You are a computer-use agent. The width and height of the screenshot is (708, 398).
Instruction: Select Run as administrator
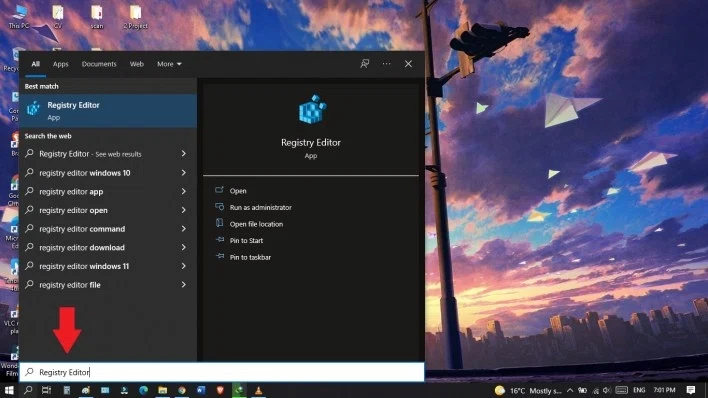261,207
